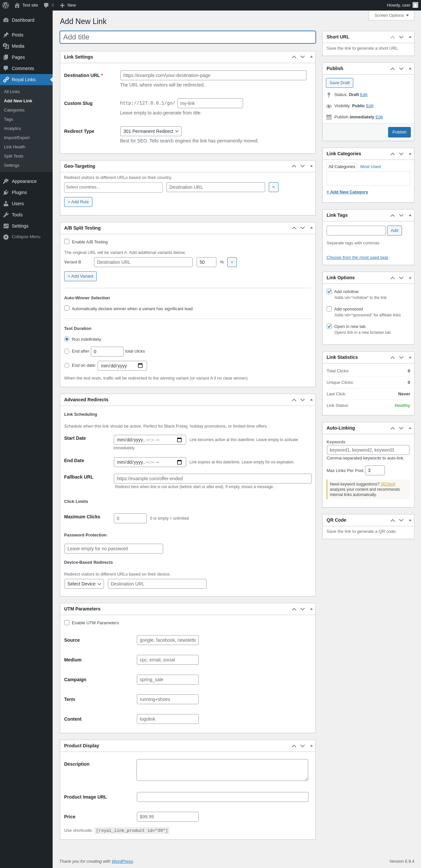Click the Add title input field
Screen dimensions: 421x868
pos(187,37)
